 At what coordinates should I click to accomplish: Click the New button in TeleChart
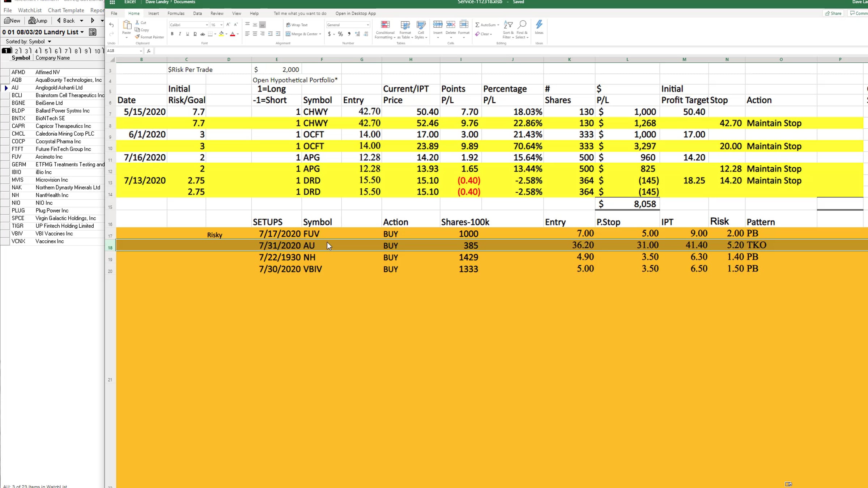point(12,21)
